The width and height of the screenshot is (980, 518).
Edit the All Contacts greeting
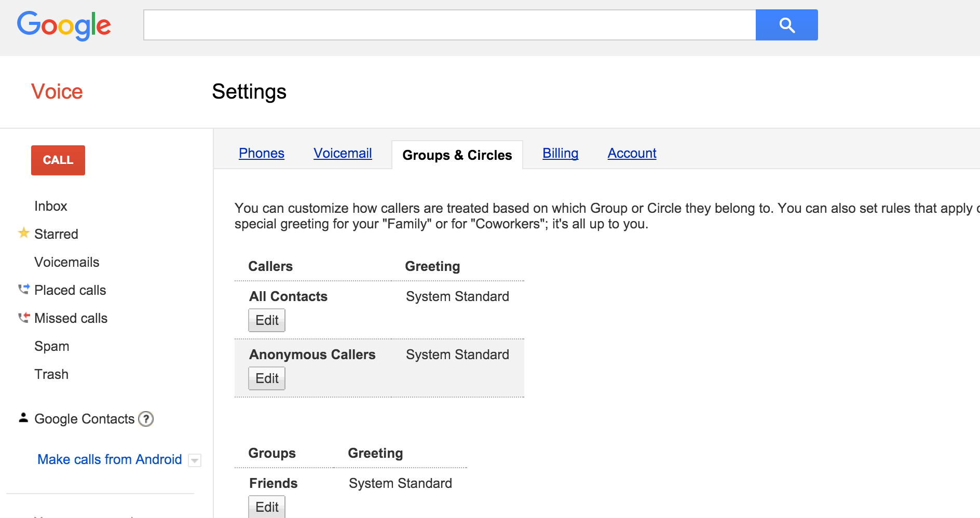[267, 320]
